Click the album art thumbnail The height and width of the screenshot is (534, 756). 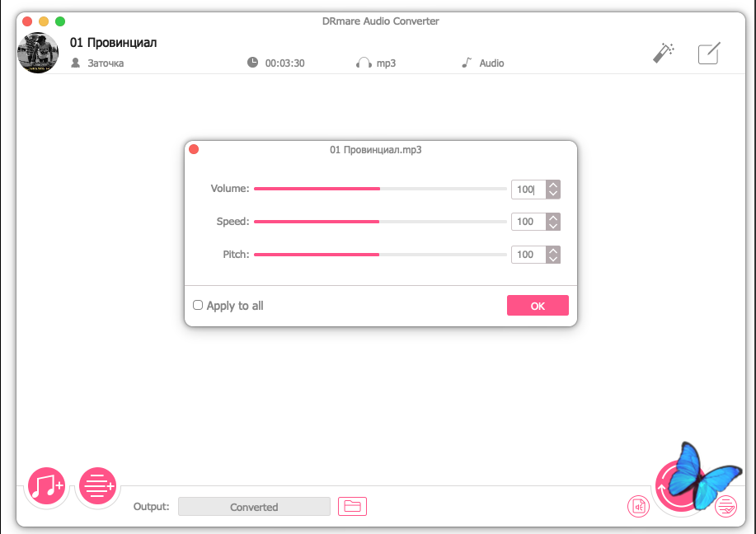(x=38, y=54)
